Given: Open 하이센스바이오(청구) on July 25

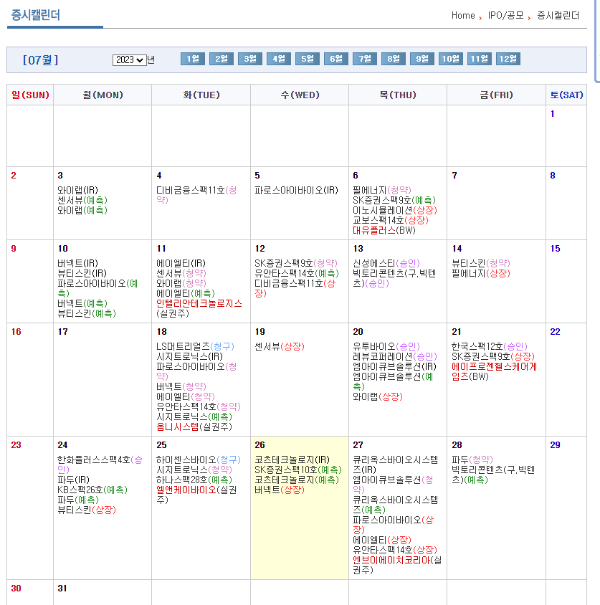Looking at the screenshot, I should [198, 459].
